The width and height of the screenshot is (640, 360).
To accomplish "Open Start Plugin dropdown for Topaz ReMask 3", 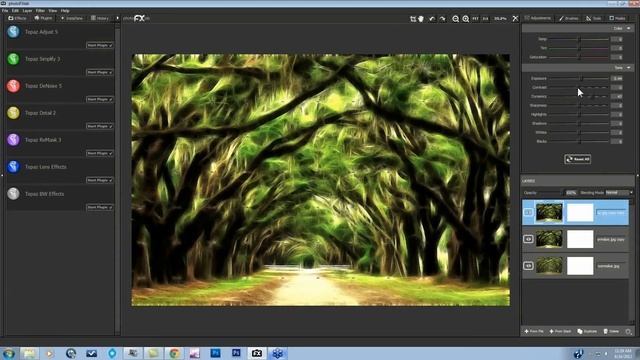I will coord(100,153).
